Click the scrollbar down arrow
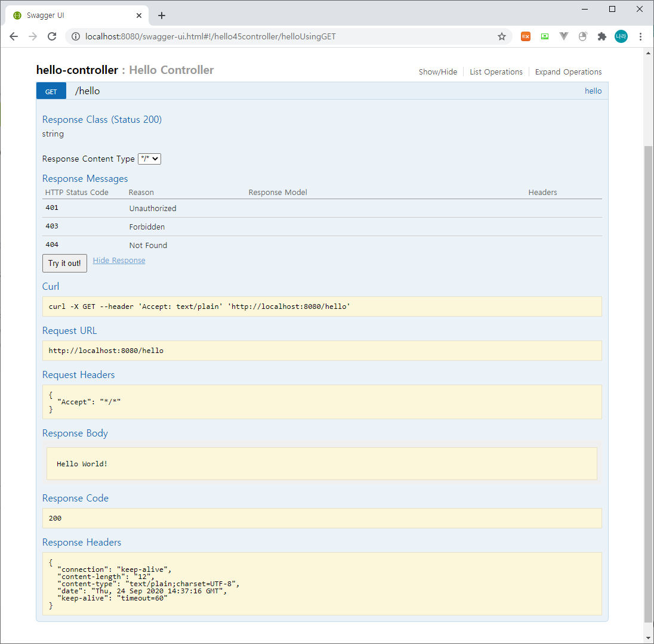654x644 pixels. 648,638
